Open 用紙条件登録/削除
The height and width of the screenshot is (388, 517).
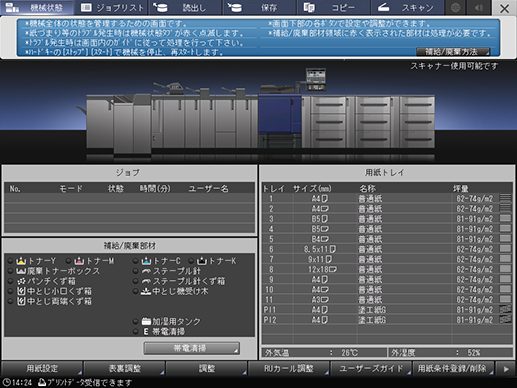[x=453, y=368]
